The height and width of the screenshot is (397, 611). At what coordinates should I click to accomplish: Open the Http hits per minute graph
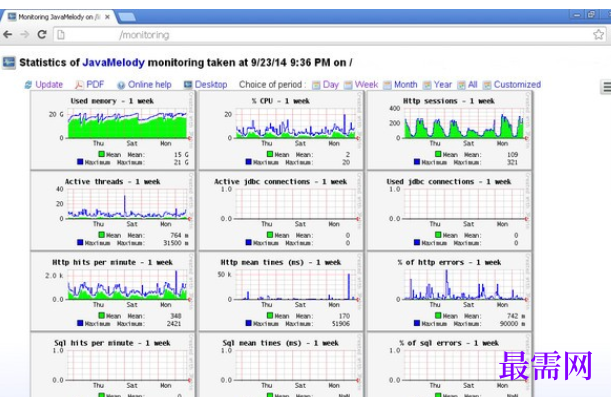[x=113, y=292]
